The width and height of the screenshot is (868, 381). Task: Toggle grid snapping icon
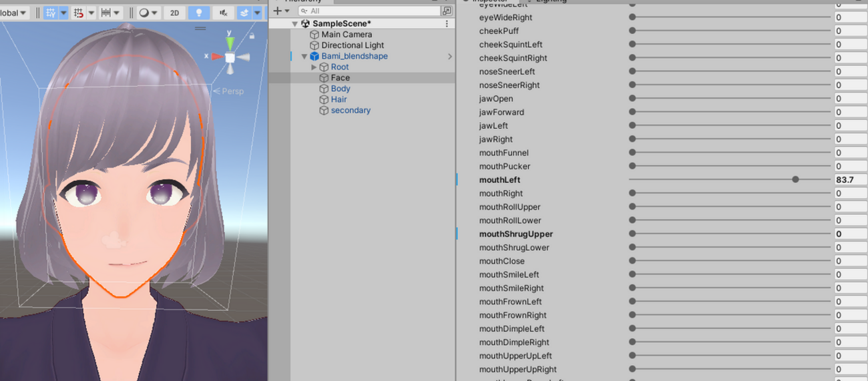coord(79,13)
